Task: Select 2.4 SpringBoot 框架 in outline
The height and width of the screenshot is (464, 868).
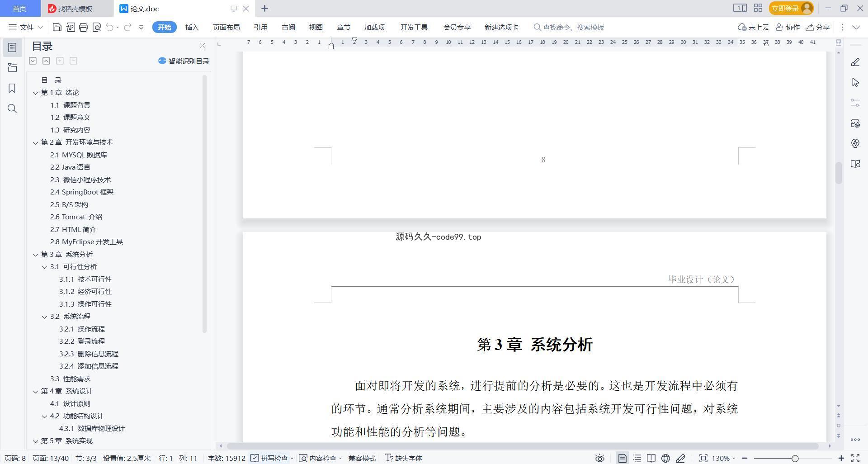Action: click(82, 192)
